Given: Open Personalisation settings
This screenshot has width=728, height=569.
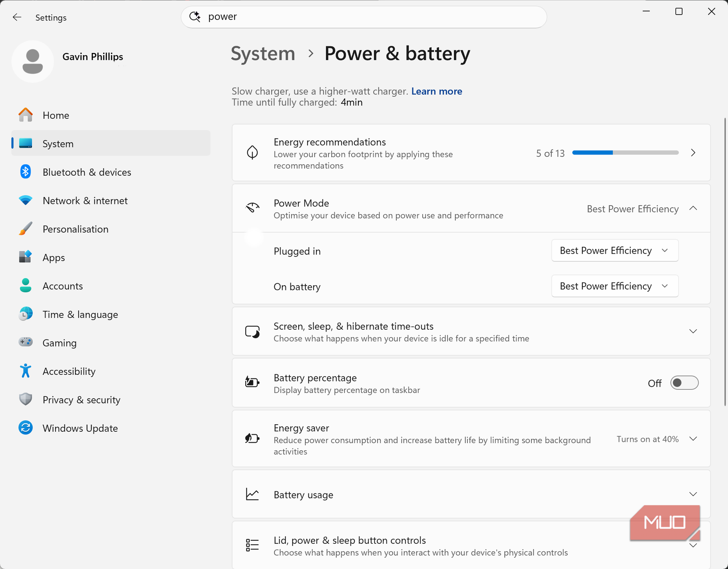Looking at the screenshot, I should 111,229.
